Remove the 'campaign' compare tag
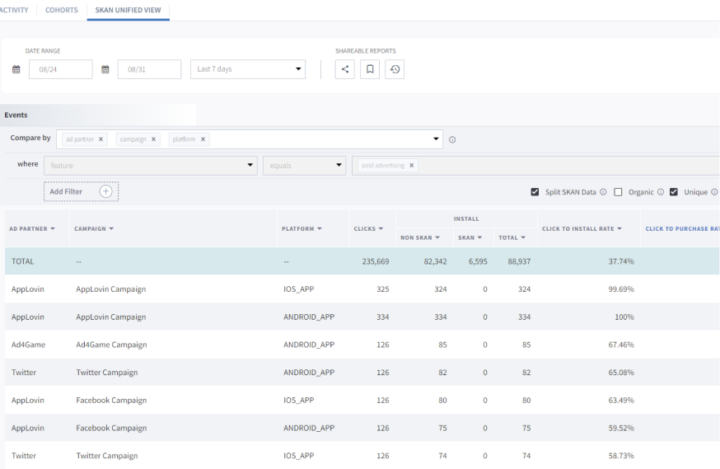Image resolution: width=720 pixels, height=469 pixels. pyautogui.click(x=154, y=140)
